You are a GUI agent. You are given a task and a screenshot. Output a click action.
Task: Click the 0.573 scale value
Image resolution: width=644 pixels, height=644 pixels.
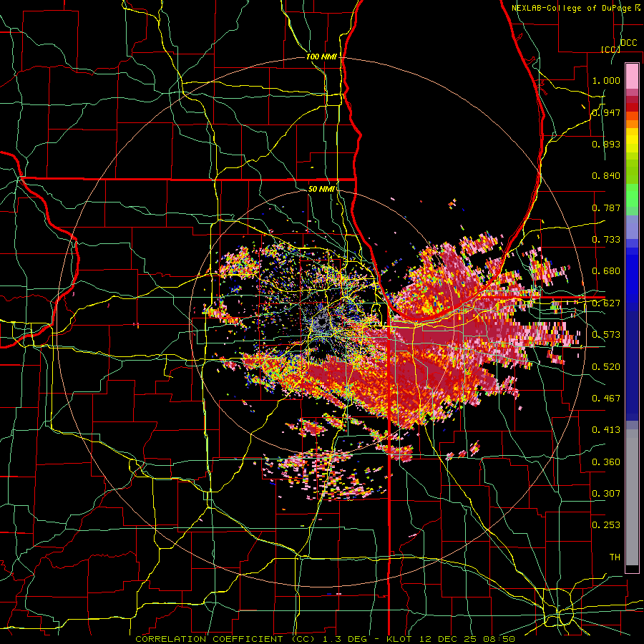pos(606,335)
